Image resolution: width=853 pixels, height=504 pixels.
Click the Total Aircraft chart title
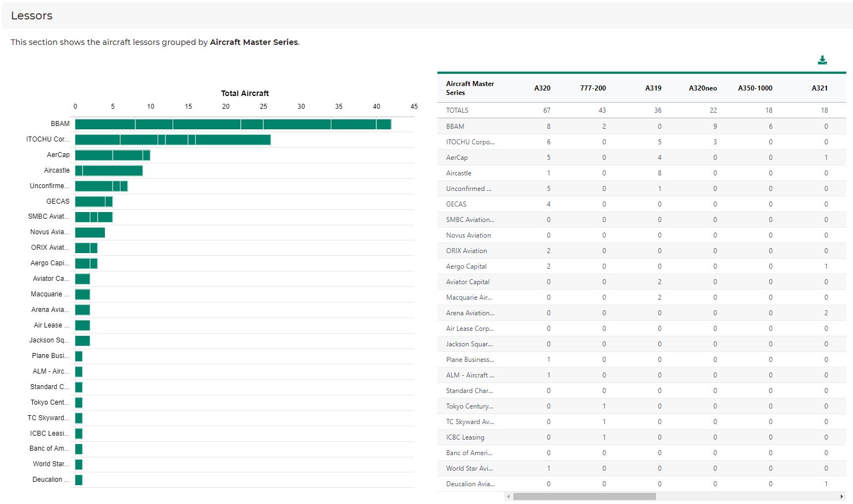click(x=245, y=93)
